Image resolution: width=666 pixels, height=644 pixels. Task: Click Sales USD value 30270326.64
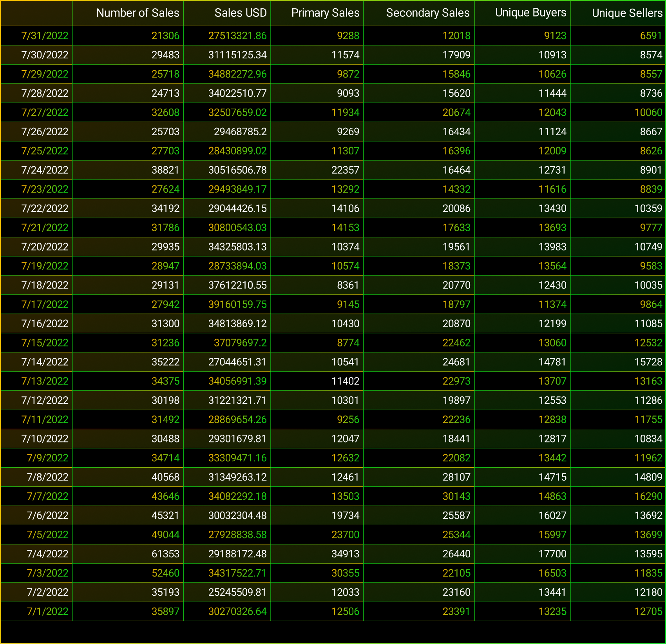pos(227,612)
